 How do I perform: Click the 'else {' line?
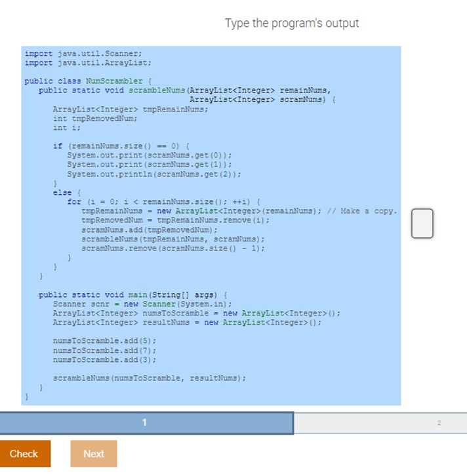(x=67, y=193)
